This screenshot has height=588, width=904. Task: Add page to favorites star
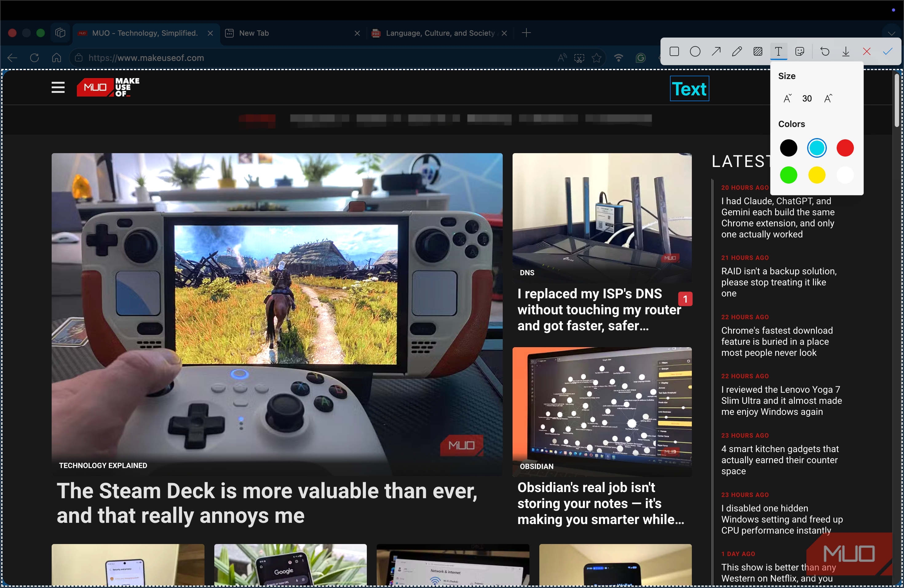click(597, 58)
